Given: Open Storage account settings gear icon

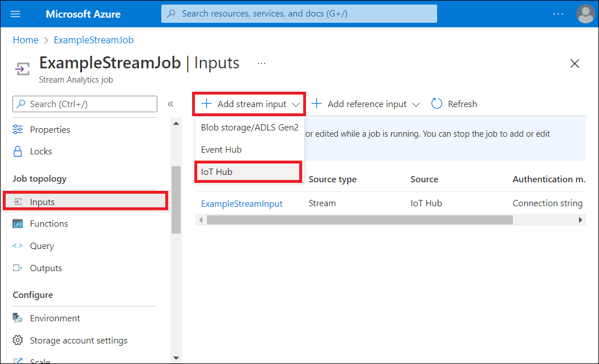Looking at the screenshot, I should tap(19, 340).
